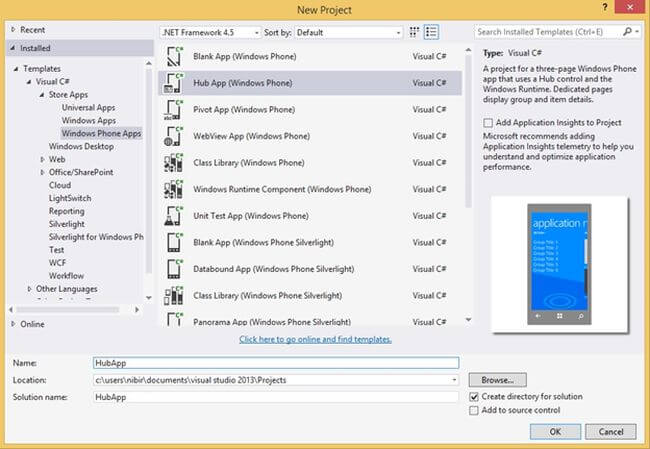The width and height of the screenshot is (650, 449).
Task: Click the Hub App (Windows Phone) template icon
Action: click(x=174, y=83)
